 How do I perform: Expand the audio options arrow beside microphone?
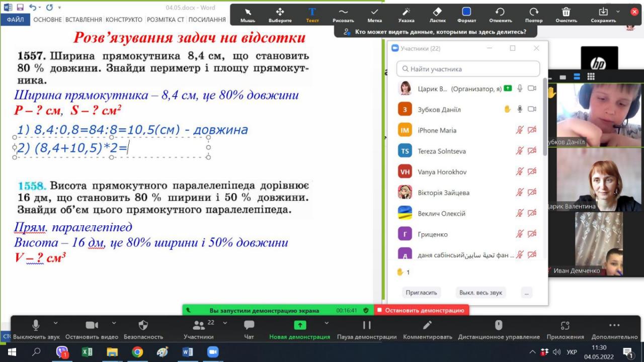pyautogui.click(x=55, y=323)
